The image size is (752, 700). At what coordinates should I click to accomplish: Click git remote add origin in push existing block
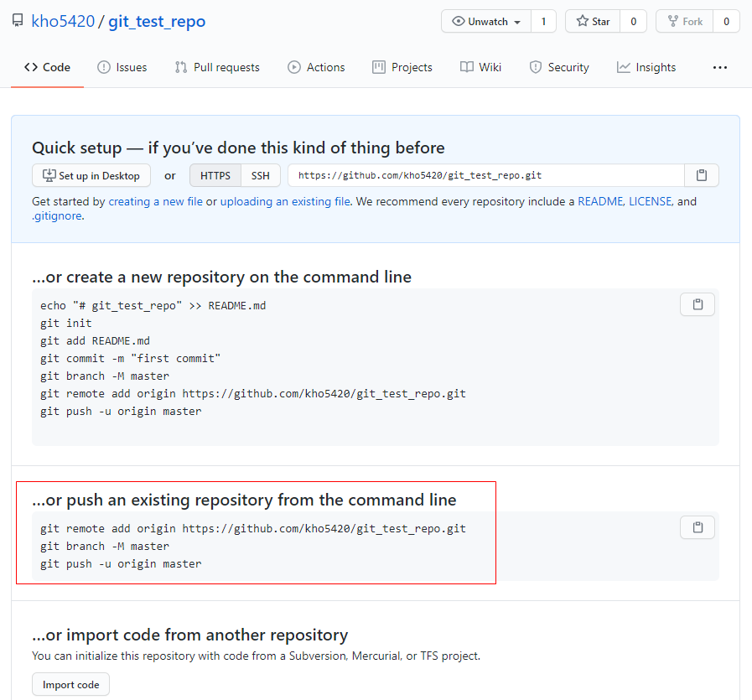(252, 529)
